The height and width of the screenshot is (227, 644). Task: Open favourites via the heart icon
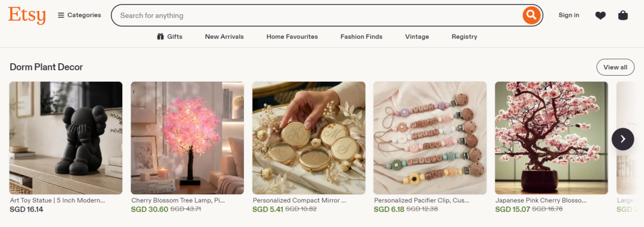click(x=600, y=15)
